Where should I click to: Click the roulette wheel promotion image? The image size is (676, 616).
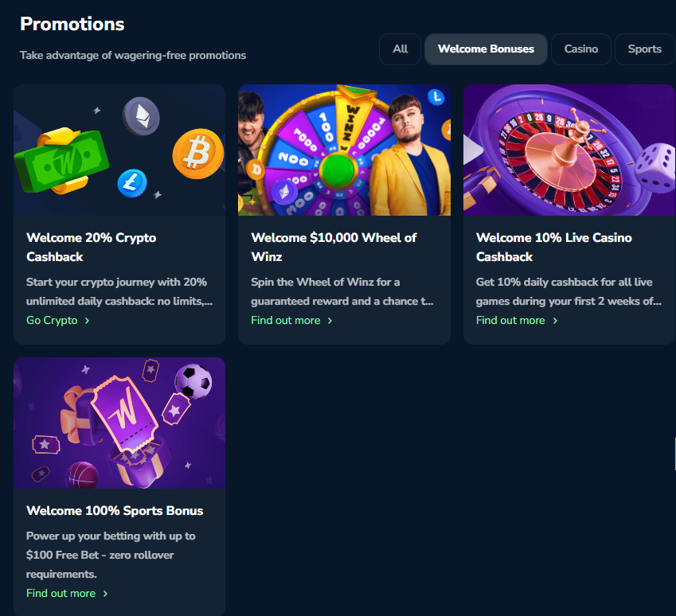pyautogui.click(x=569, y=150)
